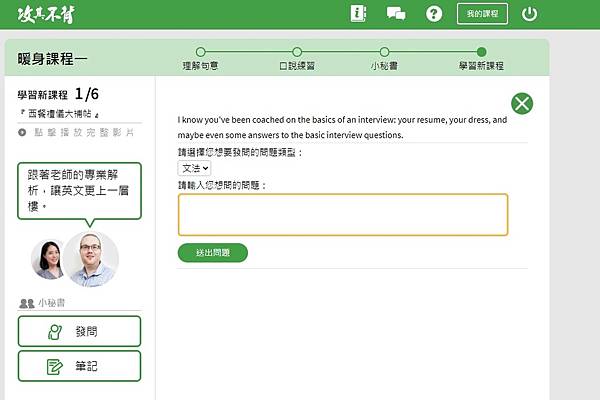
Task: Go to the 小秘書 step
Action: (x=384, y=59)
